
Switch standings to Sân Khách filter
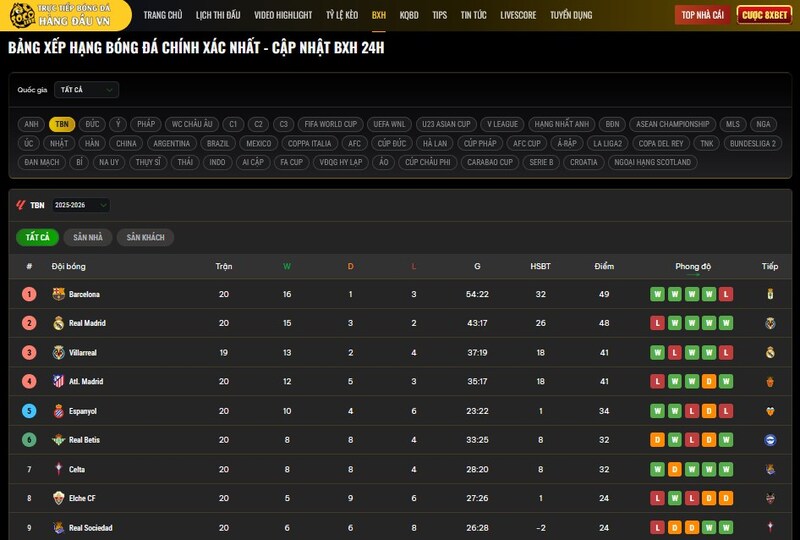point(145,238)
